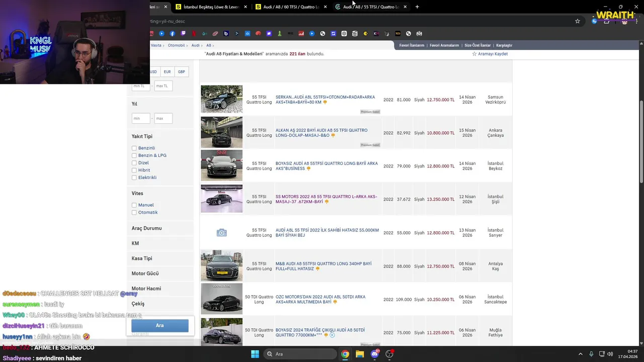The image size is (644, 362).
Task: Check the Otomatik transmission filter
Action: pyautogui.click(x=134, y=213)
